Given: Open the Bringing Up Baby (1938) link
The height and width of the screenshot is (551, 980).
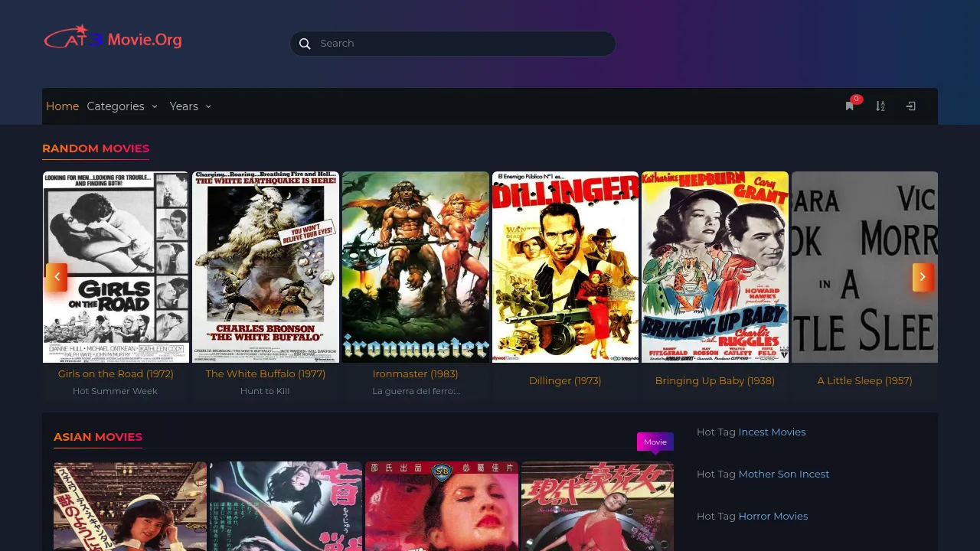Looking at the screenshot, I should tap(714, 380).
